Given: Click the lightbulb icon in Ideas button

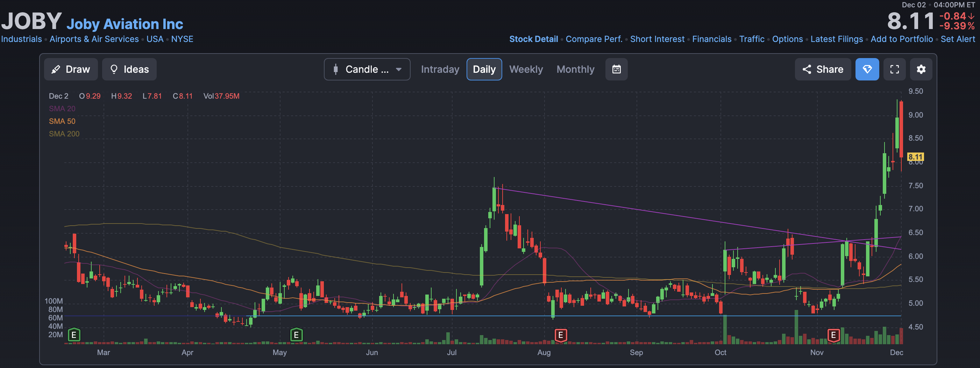Looking at the screenshot, I should pos(114,69).
